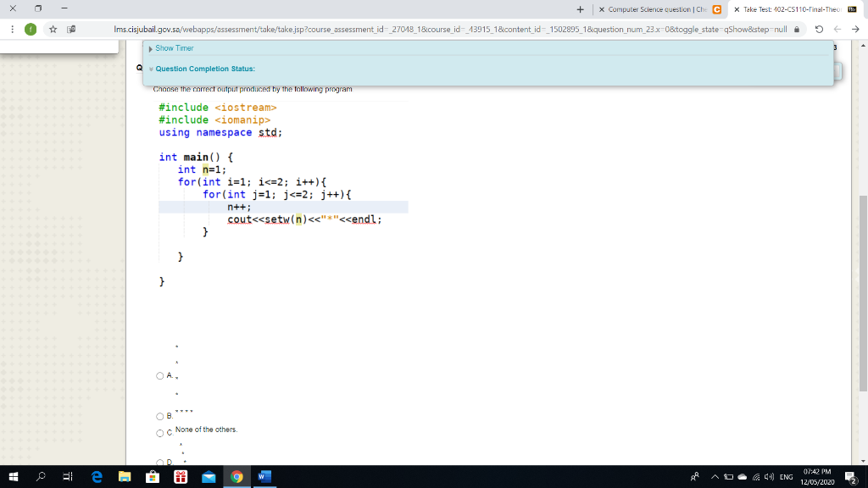This screenshot has width=868, height=488.
Task: Click the address bar URL
Action: click(450, 30)
